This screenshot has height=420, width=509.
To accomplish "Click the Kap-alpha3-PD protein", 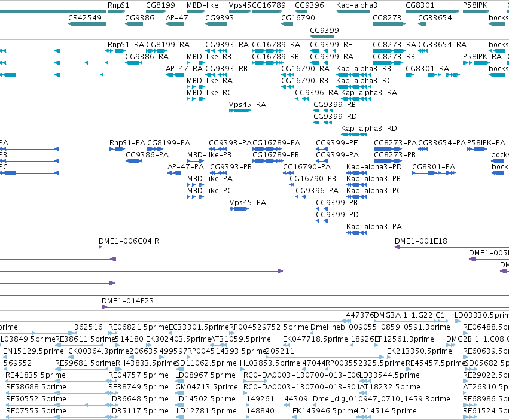I will point(356,173).
